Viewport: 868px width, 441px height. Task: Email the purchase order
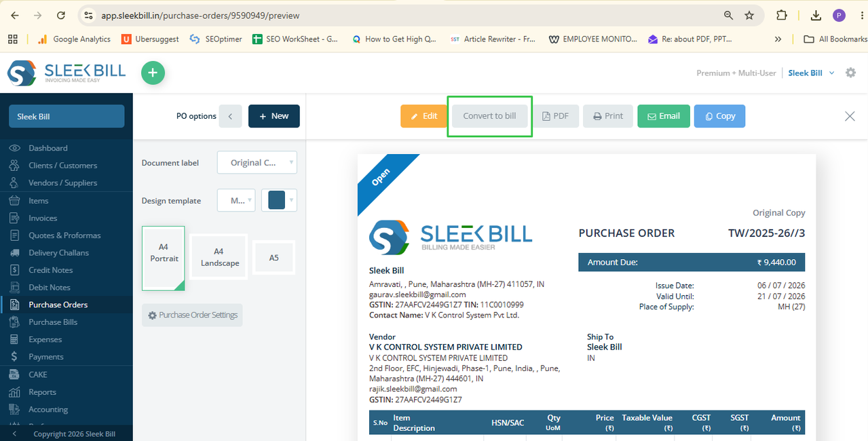[x=664, y=116]
